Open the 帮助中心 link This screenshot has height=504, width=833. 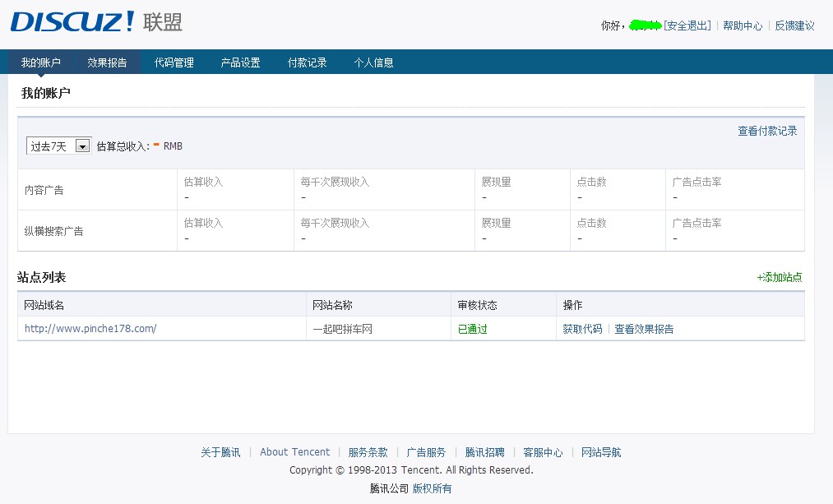pos(743,25)
